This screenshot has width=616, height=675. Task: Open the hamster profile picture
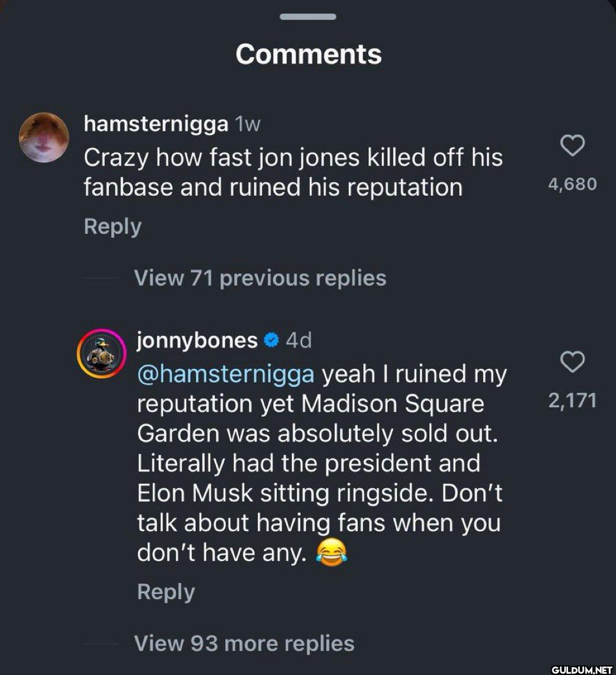[43, 137]
